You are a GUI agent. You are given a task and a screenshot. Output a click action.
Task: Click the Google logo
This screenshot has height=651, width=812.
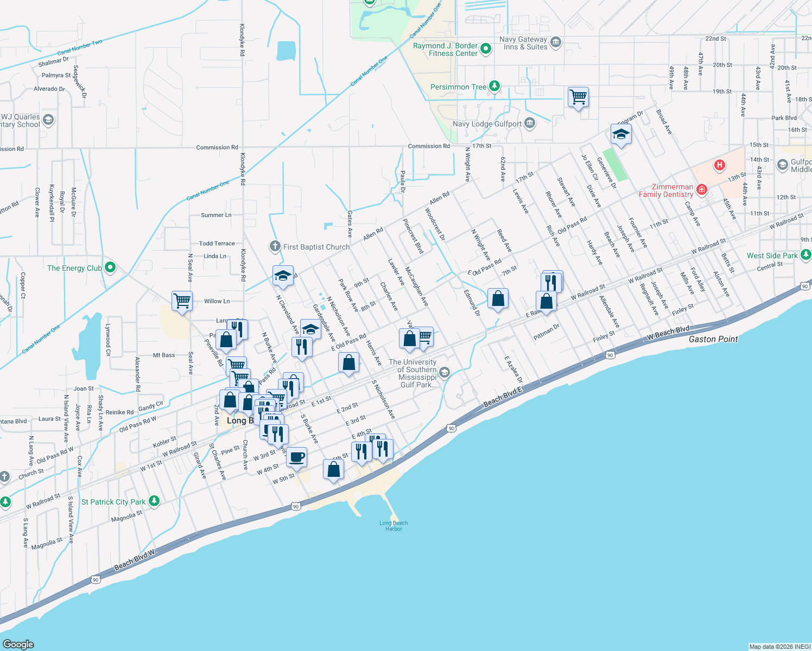tap(18, 644)
